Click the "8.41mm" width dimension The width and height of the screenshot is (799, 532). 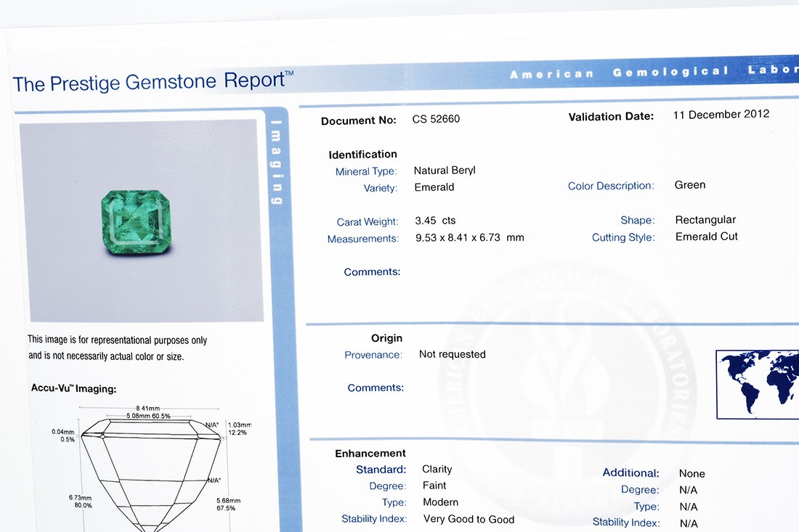(x=147, y=409)
